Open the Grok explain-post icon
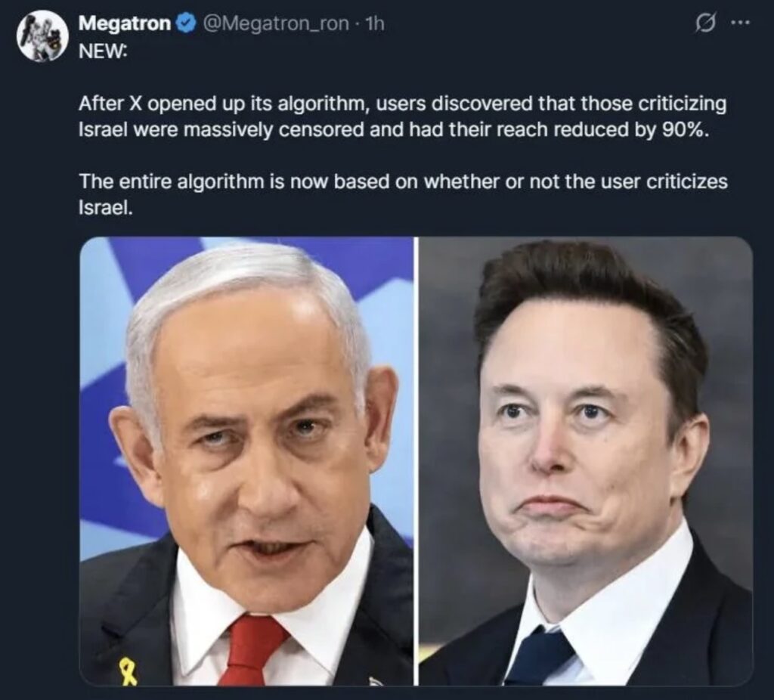 706,23
